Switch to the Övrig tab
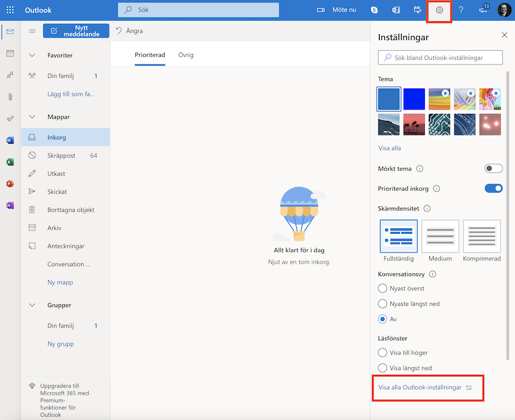The width and height of the screenshot is (515, 420). pyautogui.click(x=186, y=55)
